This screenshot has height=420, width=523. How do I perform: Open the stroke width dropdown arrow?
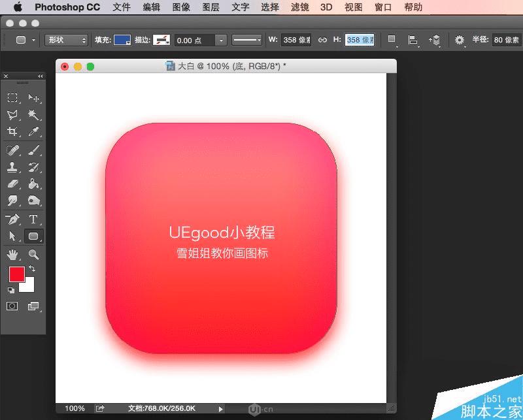pos(221,40)
